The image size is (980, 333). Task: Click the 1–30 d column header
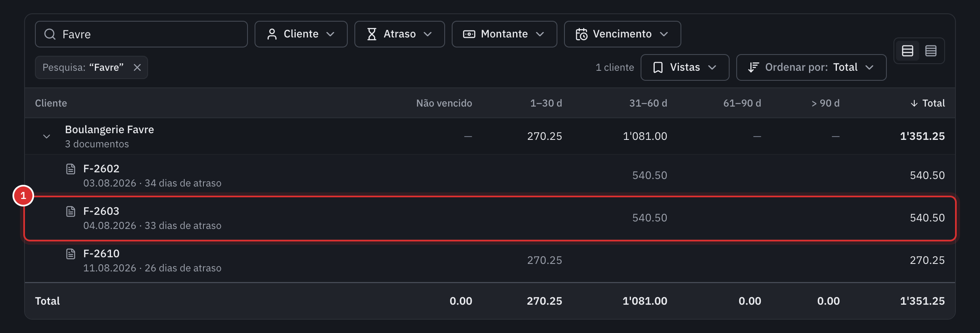coord(546,103)
